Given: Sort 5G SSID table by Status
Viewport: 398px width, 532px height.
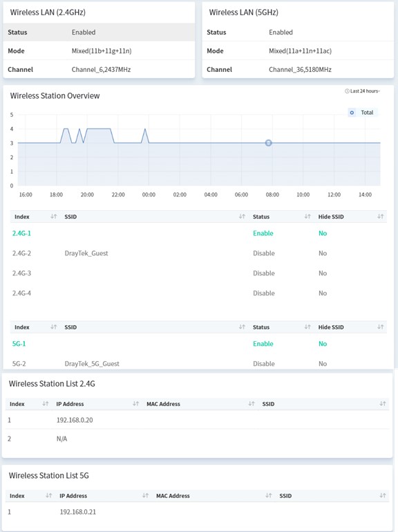Looking at the screenshot, I should [x=307, y=327].
